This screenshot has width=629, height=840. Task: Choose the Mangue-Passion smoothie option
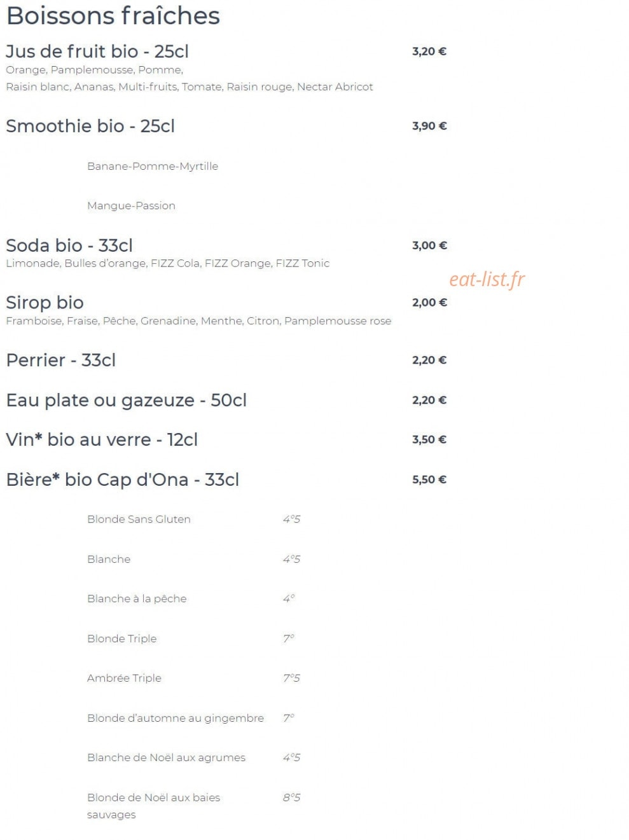(131, 205)
